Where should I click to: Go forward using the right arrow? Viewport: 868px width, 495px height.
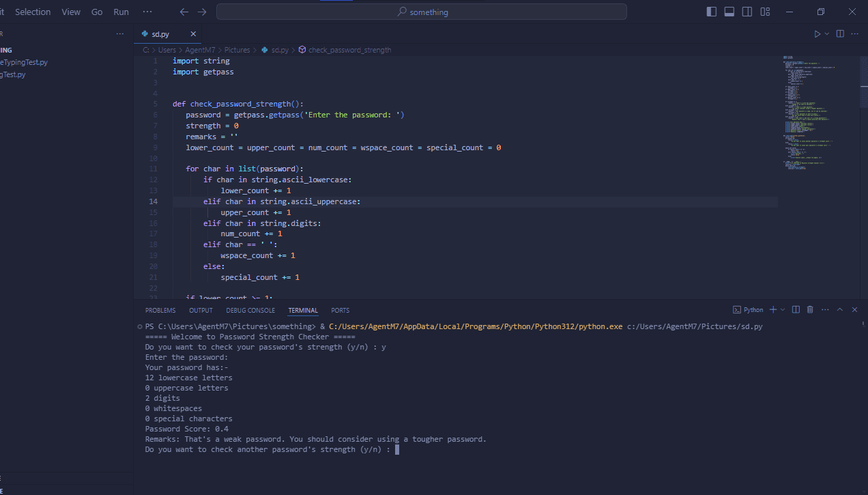(x=202, y=12)
